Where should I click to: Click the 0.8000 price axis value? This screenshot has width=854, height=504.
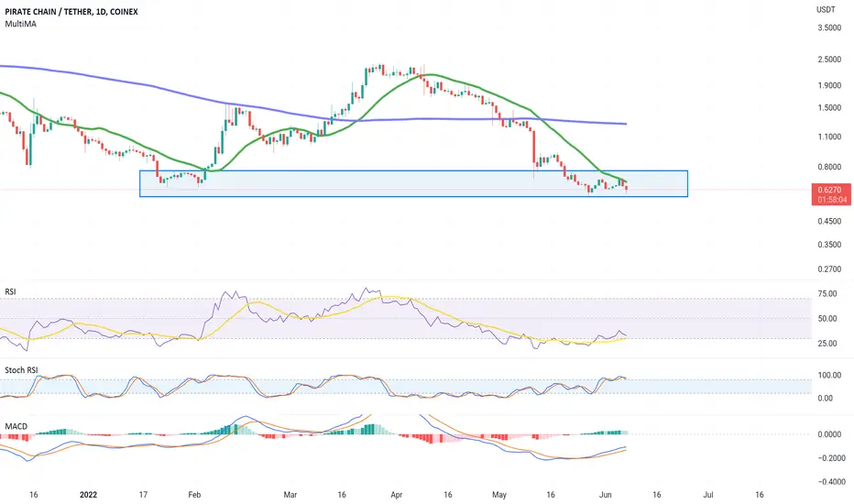tap(829, 168)
